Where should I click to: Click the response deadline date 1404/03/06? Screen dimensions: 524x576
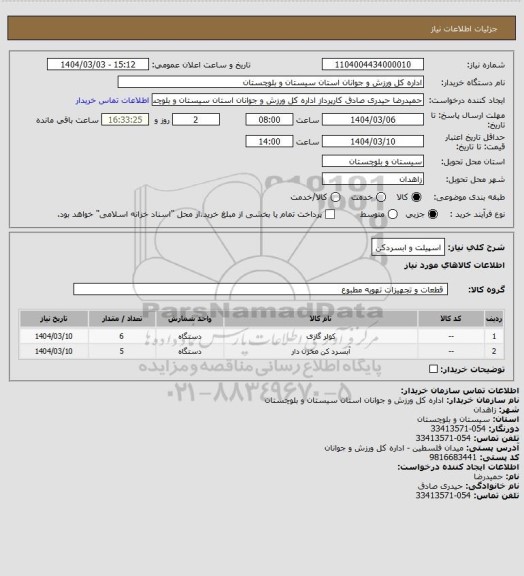[373, 120]
